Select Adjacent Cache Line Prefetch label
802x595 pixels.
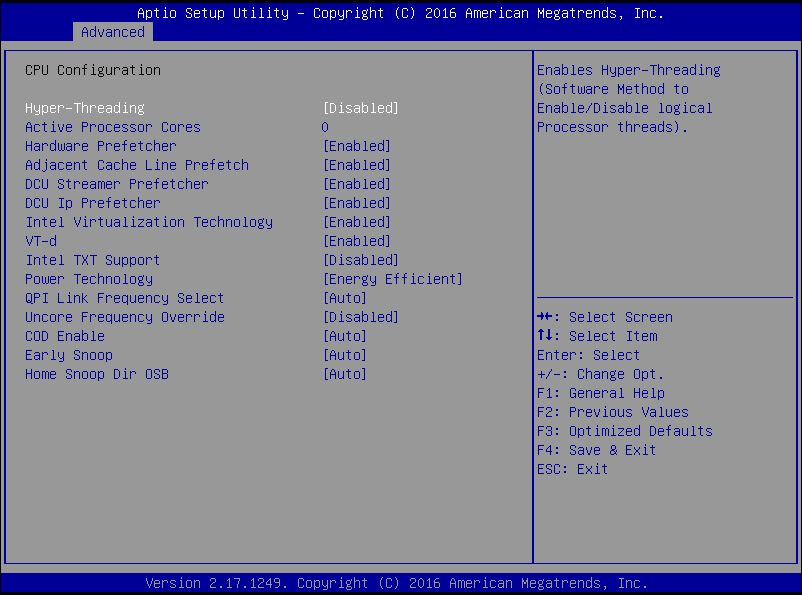pyautogui.click(x=137, y=165)
